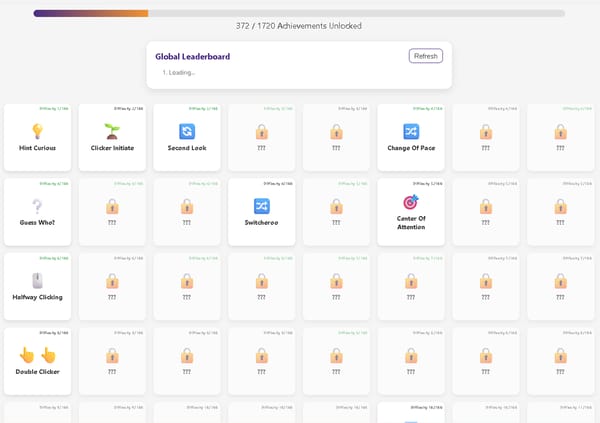Click the '1. Loading...' leaderboard entry
Screen dimensions: 600x423
pyautogui.click(x=179, y=72)
